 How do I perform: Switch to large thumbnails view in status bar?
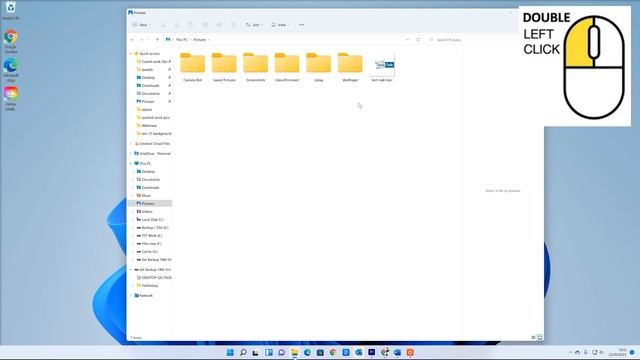(540, 338)
